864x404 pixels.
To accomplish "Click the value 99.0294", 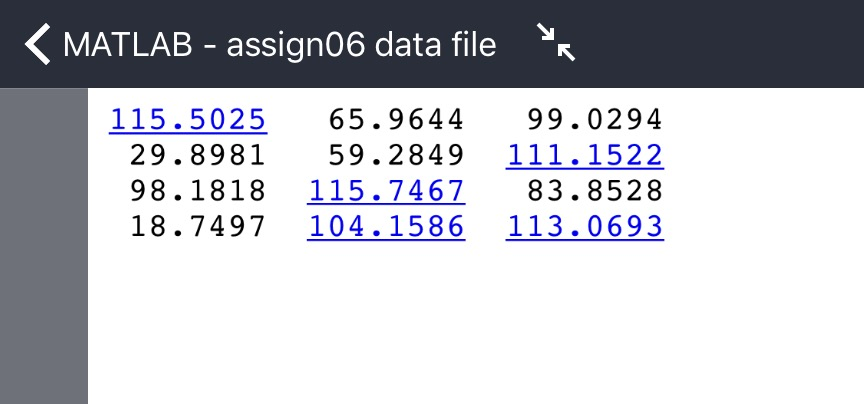I will click(594, 120).
